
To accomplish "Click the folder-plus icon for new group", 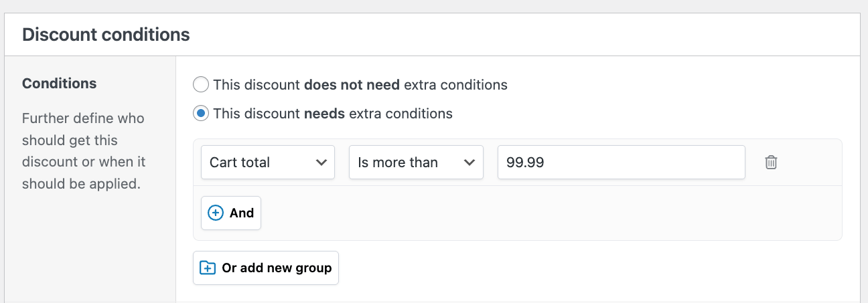I will pos(208,268).
